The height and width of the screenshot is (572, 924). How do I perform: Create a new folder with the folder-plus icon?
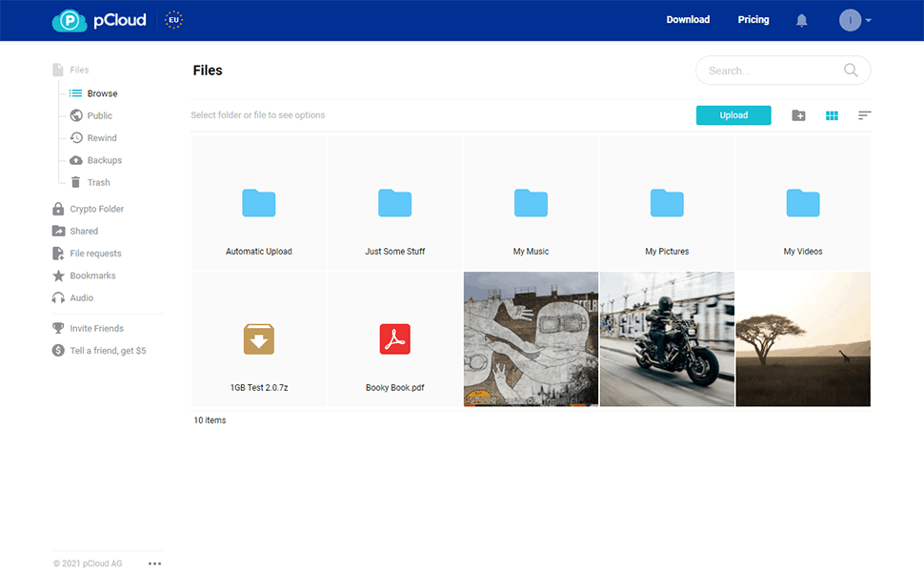pyautogui.click(x=798, y=114)
